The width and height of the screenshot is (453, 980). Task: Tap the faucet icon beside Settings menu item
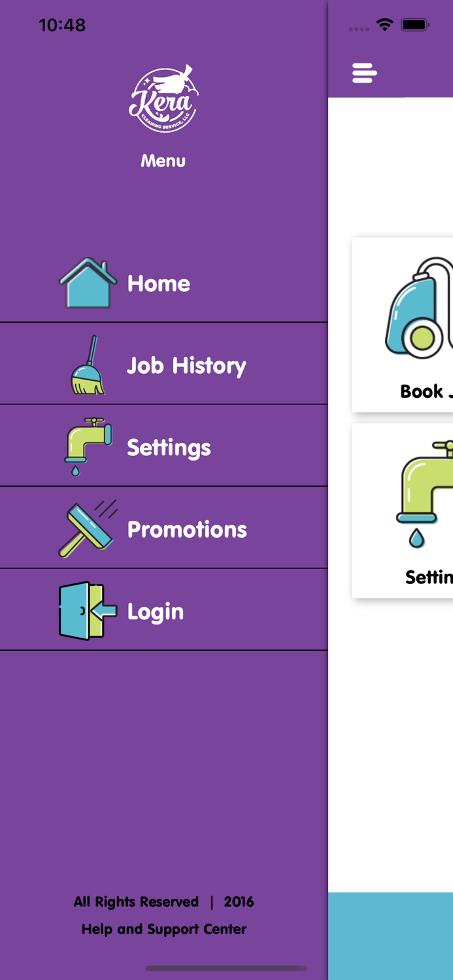click(88, 447)
